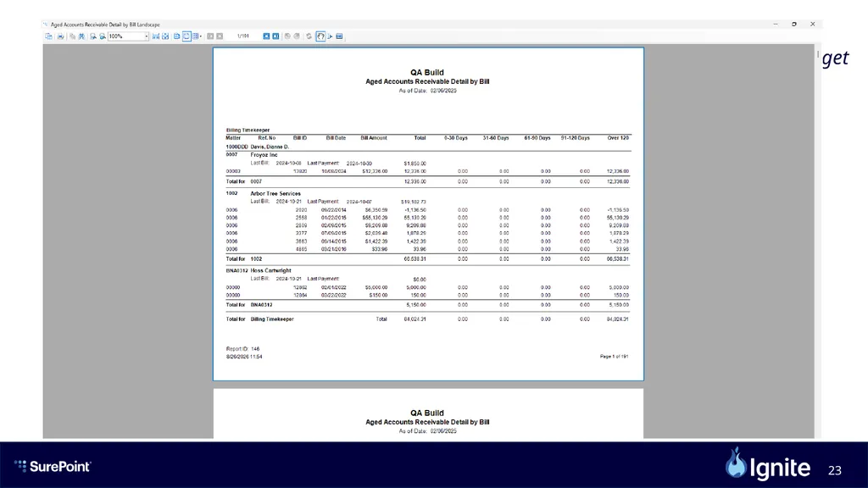Click the Report ID: 146 footer text

tap(243, 349)
